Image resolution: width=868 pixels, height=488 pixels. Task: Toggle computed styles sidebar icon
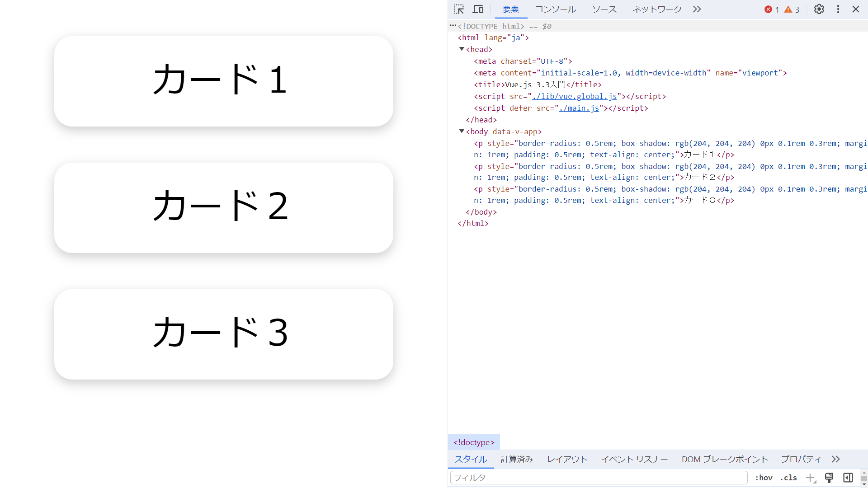click(848, 478)
